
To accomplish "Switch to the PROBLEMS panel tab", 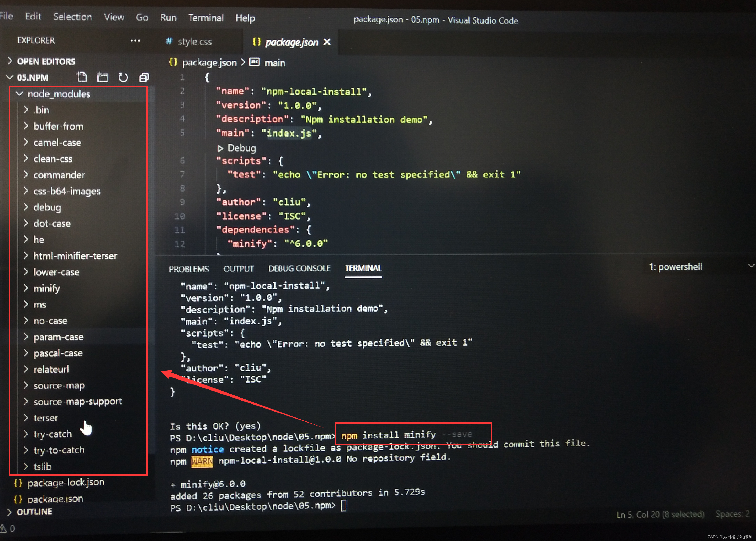I will pyautogui.click(x=189, y=269).
